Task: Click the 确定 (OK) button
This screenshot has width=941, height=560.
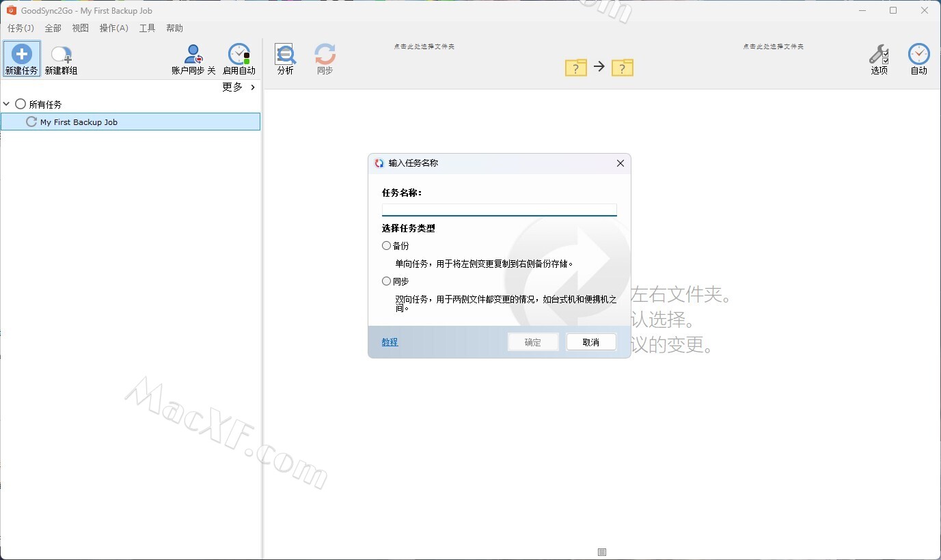Action: [533, 342]
